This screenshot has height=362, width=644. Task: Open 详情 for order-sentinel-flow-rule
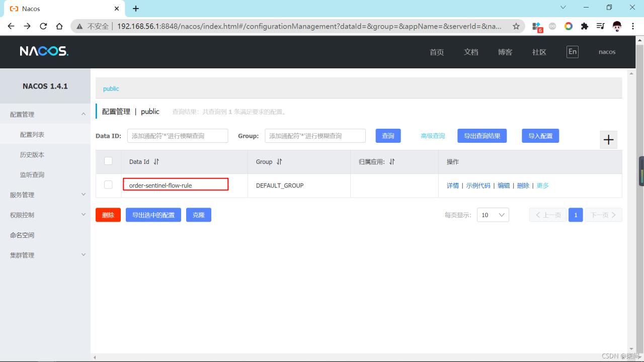point(453,186)
